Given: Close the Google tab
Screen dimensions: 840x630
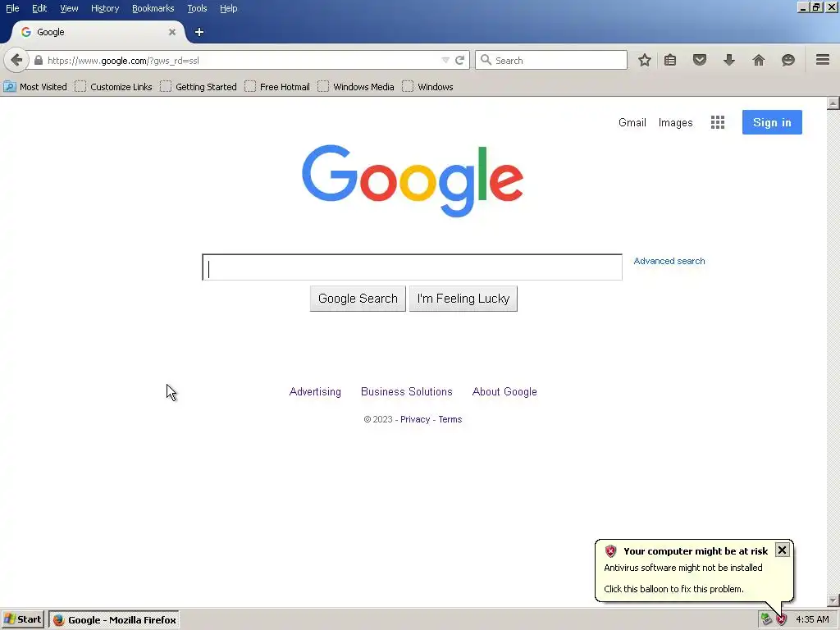Looking at the screenshot, I should click(172, 32).
